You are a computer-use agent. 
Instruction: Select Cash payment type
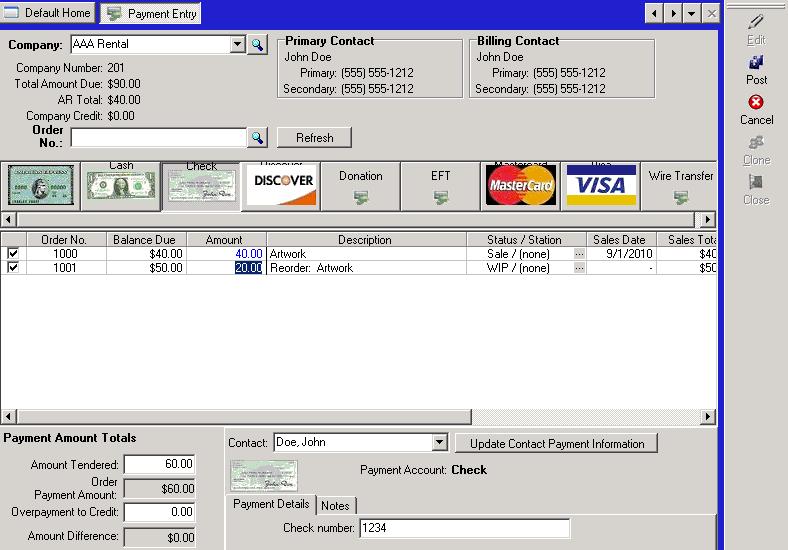click(x=121, y=186)
